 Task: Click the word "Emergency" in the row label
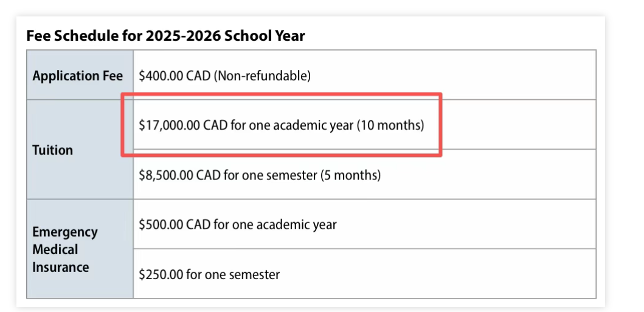coord(65,232)
